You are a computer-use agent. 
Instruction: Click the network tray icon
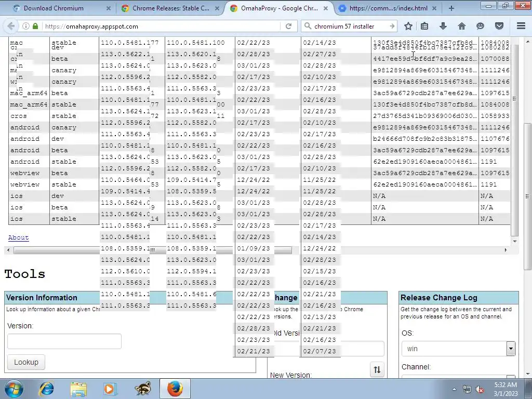coord(467,390)
